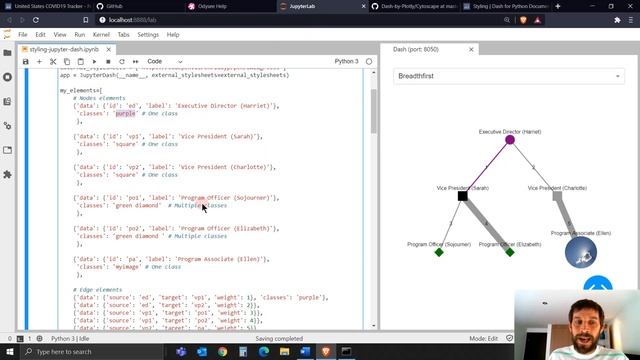Click the black Vice President (Sarah) node
This screenshot has height=360, width=640.
pos(462,196)
